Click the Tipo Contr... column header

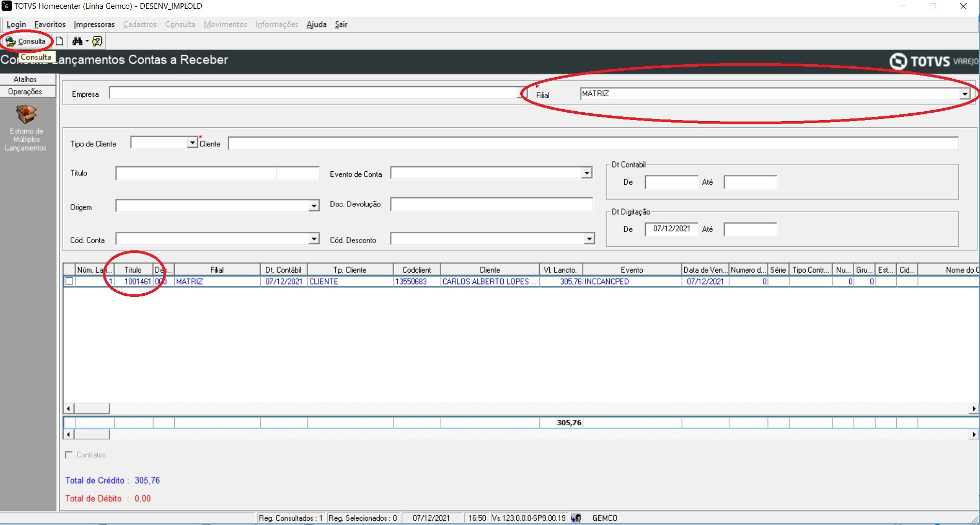coord(811,269)
